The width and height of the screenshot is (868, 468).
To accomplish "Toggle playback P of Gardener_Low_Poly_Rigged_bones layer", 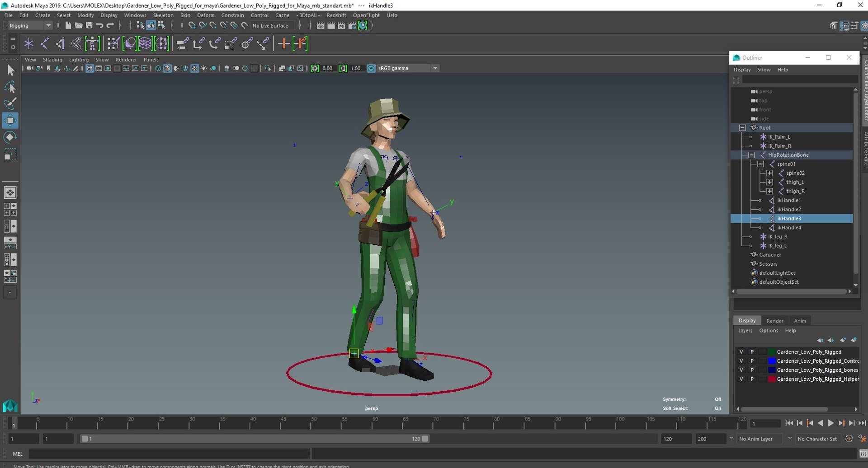I will 752,370.
